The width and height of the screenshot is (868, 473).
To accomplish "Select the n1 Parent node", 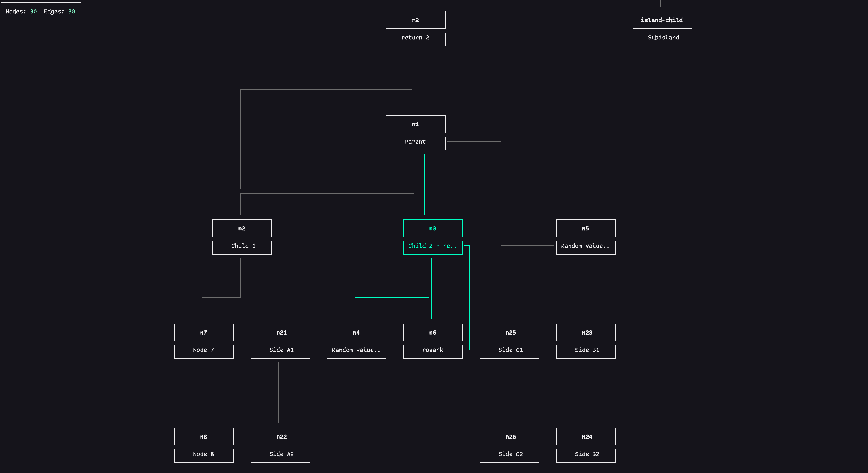I will tap(416, 124).
